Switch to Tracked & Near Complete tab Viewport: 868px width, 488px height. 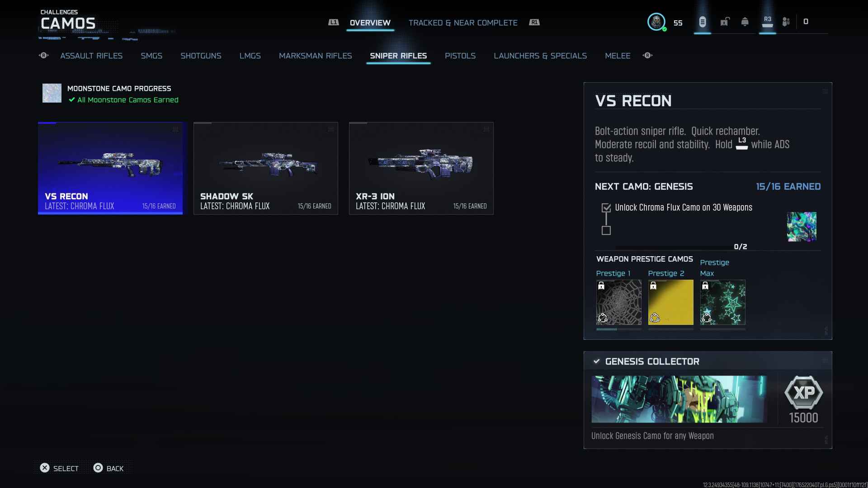click(462, 23)
